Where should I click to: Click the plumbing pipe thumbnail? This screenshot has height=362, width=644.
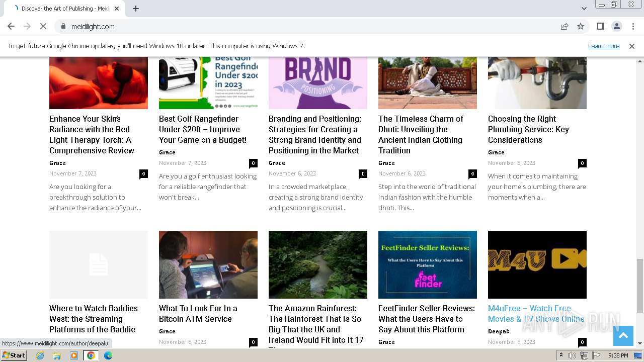point(537,83)
